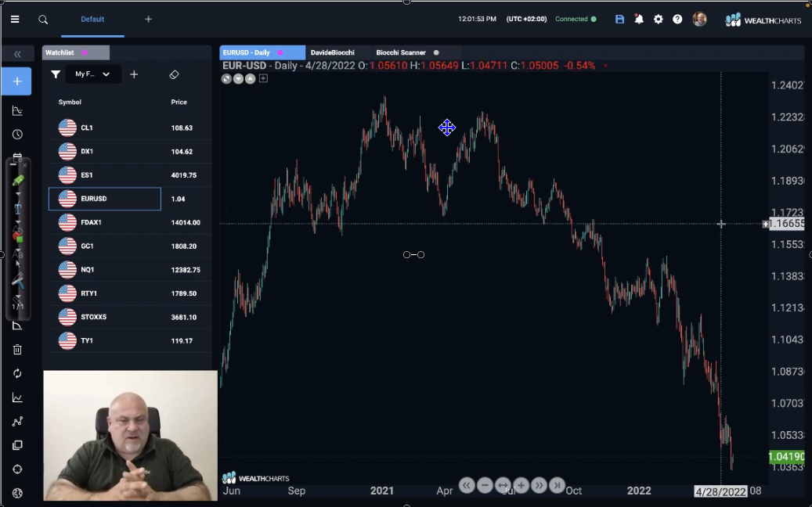
Task: Save the workspace with floppy icon
Action: 619,19
